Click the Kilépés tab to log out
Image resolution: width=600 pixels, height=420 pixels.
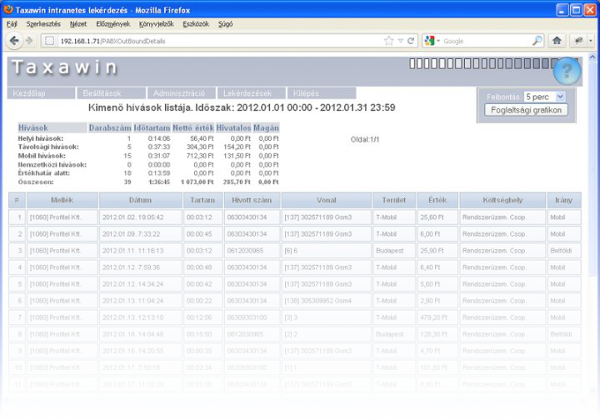click(x=322, y=93)
